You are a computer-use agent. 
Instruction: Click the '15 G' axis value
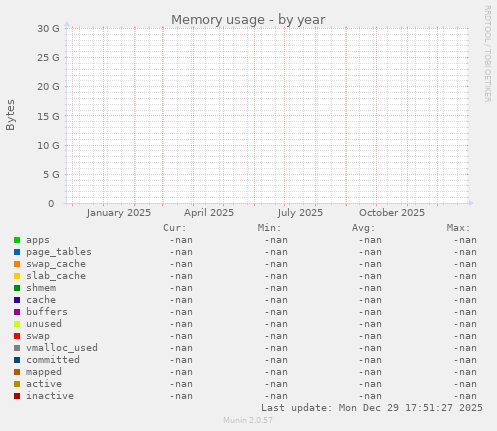tap(48, 116)
